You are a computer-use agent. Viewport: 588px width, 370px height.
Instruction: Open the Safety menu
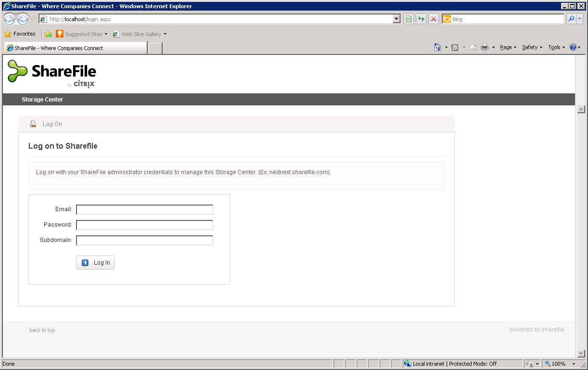(x=532, y=47)
